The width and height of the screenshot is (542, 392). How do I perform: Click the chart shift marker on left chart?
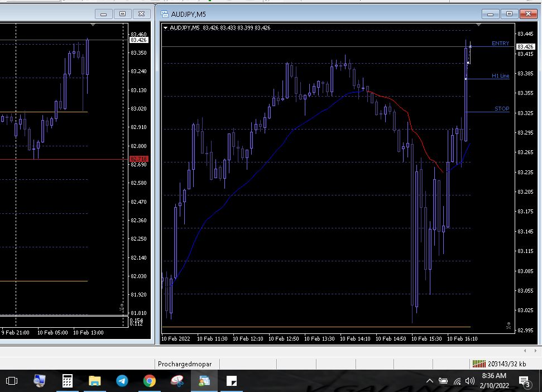coord(93,25)
